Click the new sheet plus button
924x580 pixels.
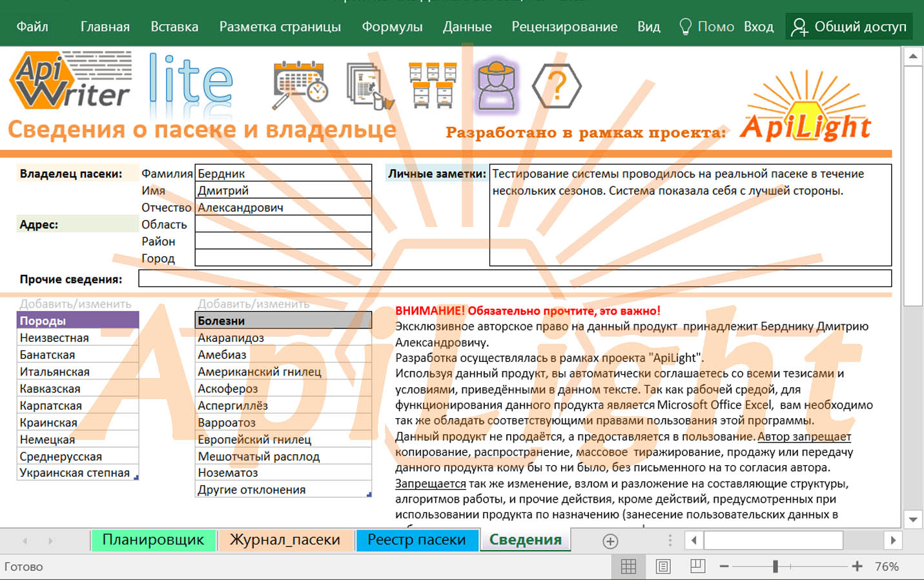point(610,541)
